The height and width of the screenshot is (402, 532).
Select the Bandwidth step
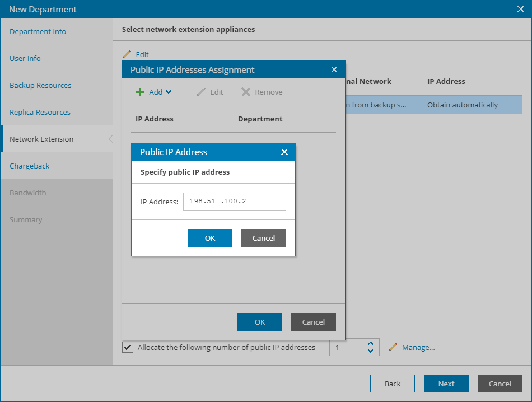pos(28,193)
